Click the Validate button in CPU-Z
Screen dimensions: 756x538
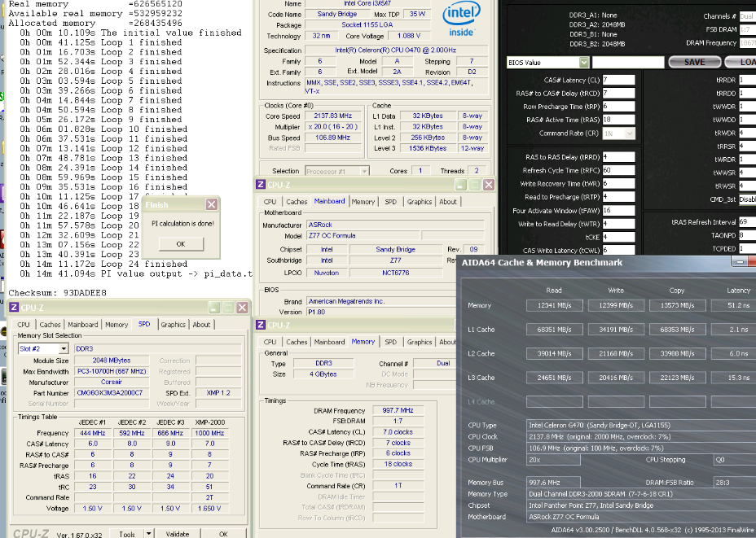tap(178, 534)
